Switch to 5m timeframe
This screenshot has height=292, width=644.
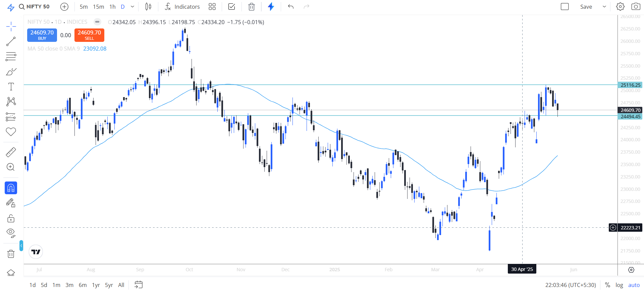[84, 7]
